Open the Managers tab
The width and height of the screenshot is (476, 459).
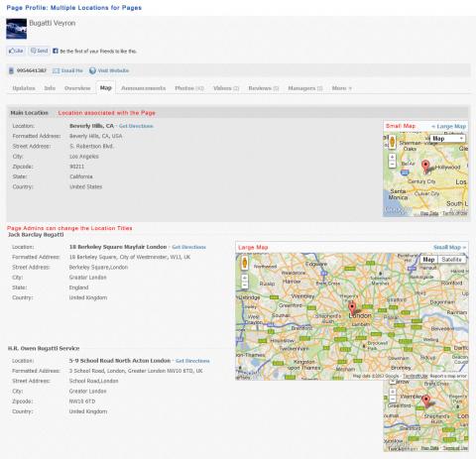pyautogui.click(x=305, y=88)
